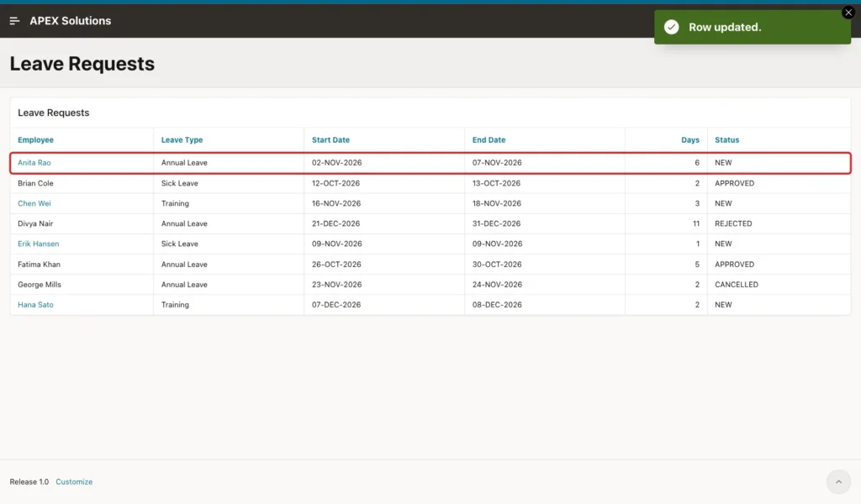Click start date 07-DEC-2026
861x504 pixels.
coord(336,305)
